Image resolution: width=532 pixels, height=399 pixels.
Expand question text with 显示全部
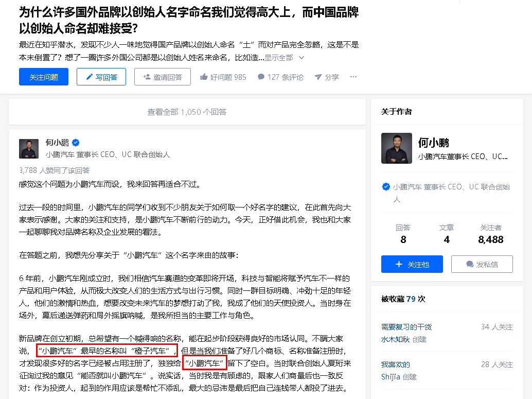coord(278,58)
